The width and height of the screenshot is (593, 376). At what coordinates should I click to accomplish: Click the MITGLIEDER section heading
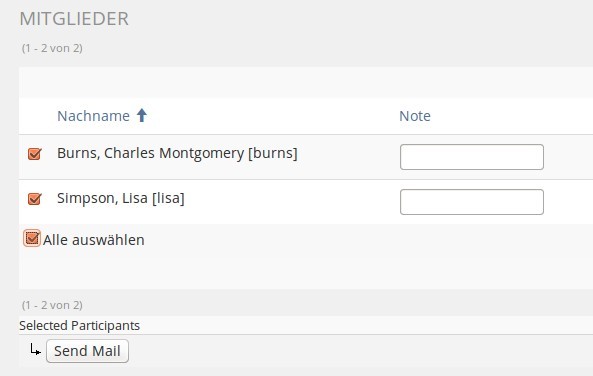point(74,19)
